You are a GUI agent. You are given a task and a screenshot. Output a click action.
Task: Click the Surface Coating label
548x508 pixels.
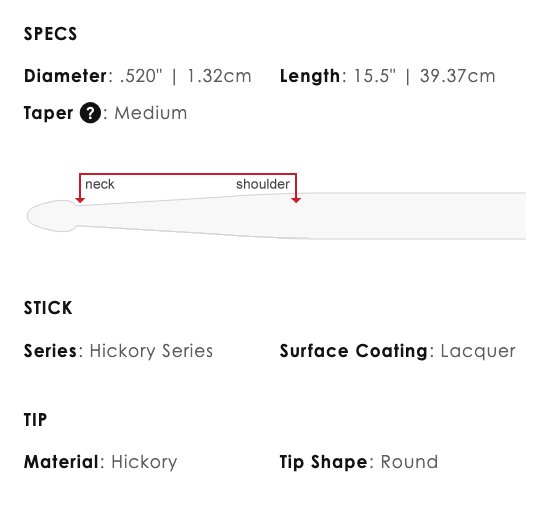click(354, 351)
